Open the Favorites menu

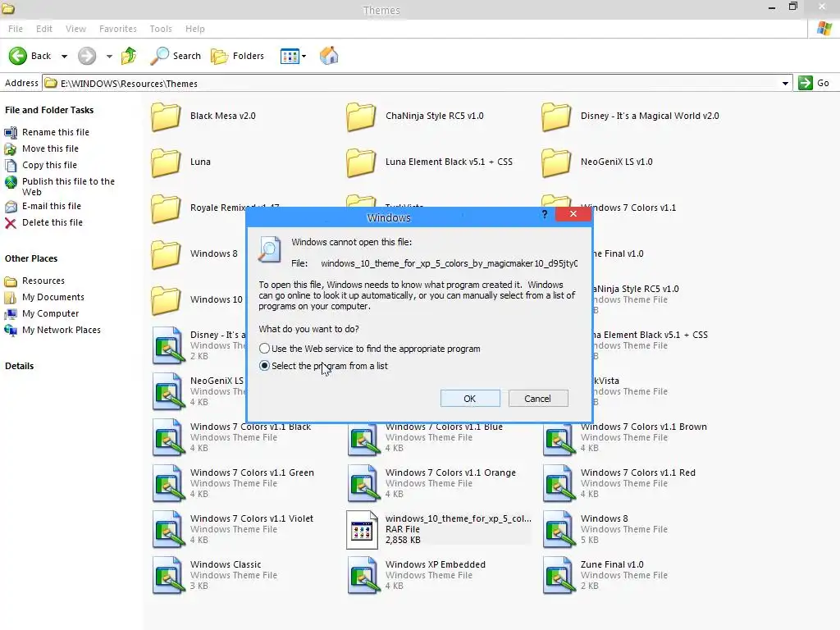(x=118, y=29)
